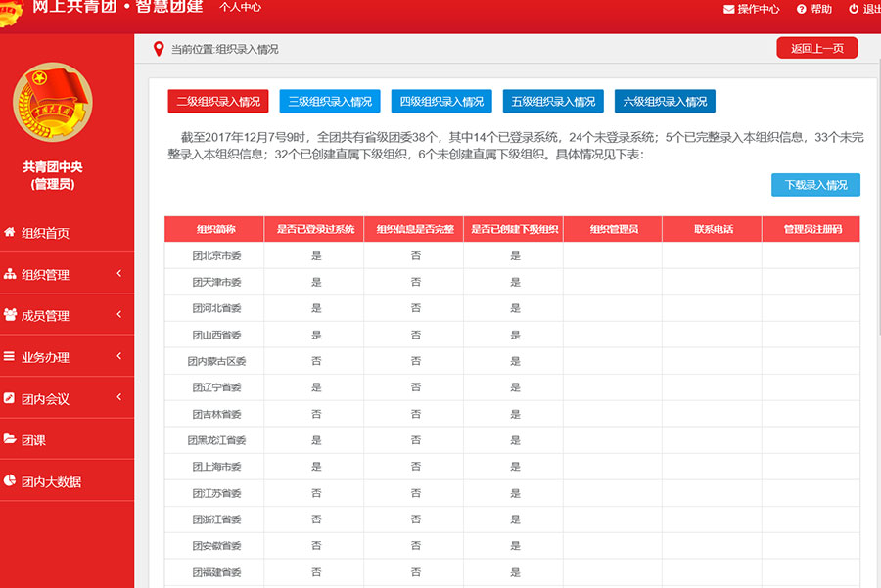Switch to 三级组织录入情况 tab
Viewport: 881px width, 588px height.
(330, 102)
